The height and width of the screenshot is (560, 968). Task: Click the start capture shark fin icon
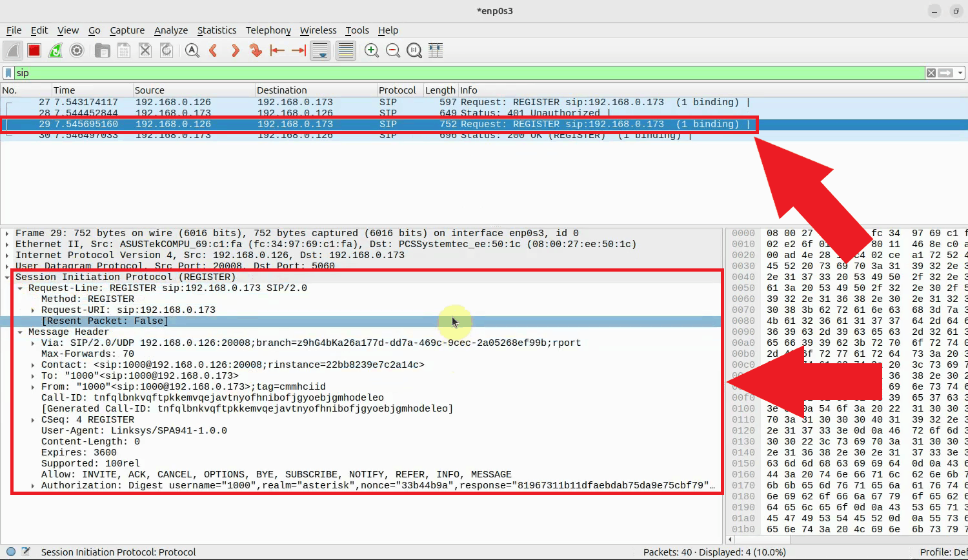coord(13,50)
